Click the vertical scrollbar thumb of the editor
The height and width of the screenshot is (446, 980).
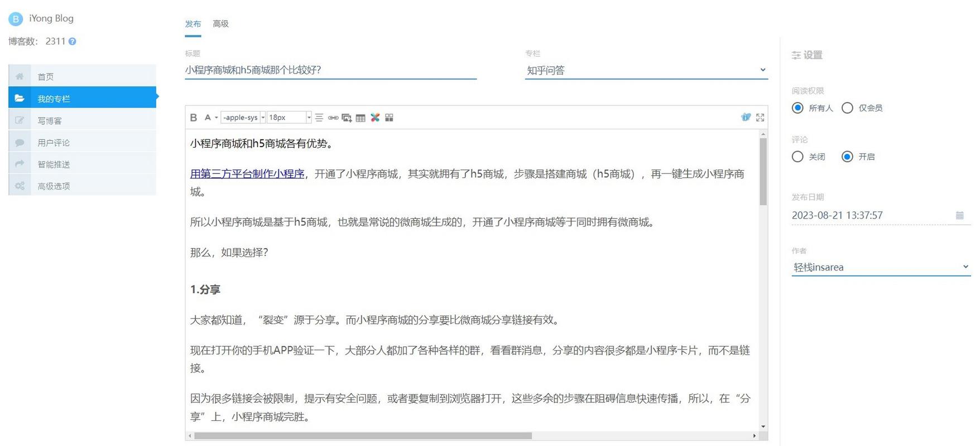coord(763,171)
